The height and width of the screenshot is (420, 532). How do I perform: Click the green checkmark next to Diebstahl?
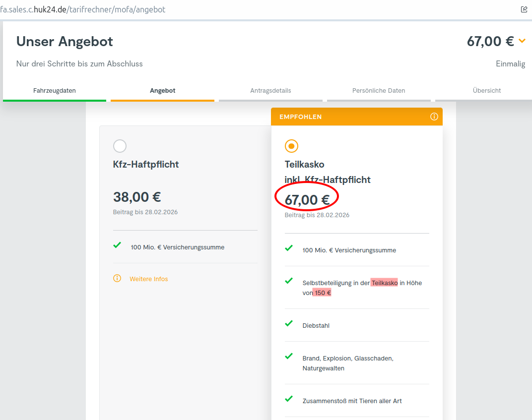pyautogui.click(x=289, y=323)
